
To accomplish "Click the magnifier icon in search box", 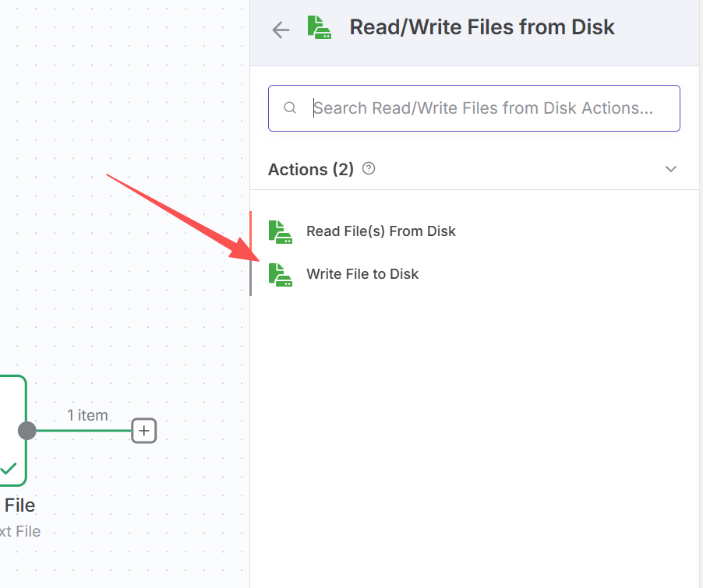I will (x=290, y=108).
